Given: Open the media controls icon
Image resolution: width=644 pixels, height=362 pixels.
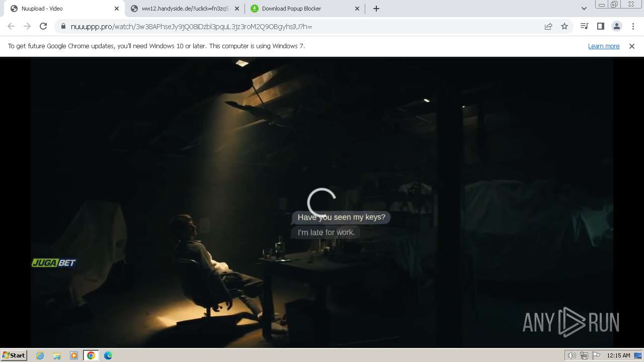Looking at the screenshot, I should 584,26.
